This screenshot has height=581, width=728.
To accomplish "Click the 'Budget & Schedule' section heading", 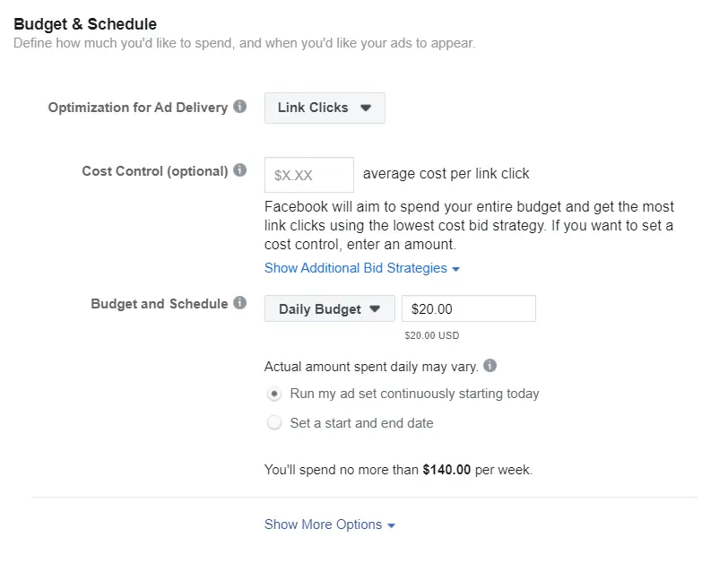I will click(85, 24).
